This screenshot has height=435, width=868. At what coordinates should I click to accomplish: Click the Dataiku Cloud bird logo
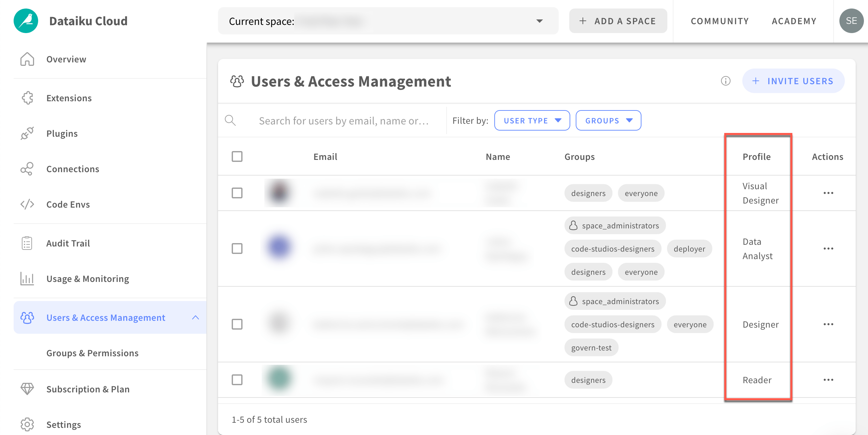pos(26,20)
